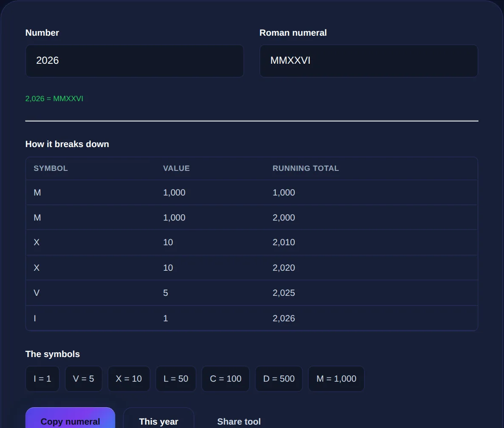Click the 'Number' field label
Viewport: 504px width, 428px height.
click(42, 33)
